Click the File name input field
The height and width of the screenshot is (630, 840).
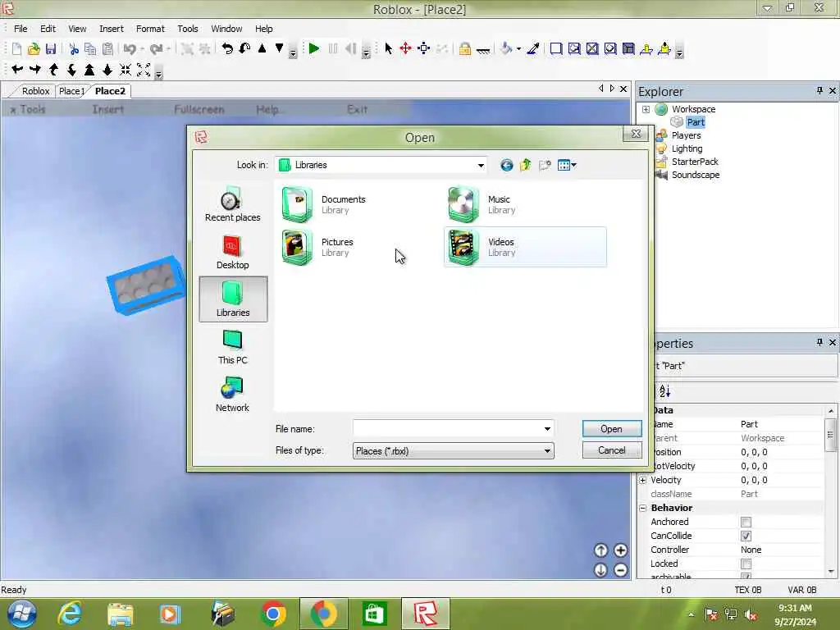447,428
